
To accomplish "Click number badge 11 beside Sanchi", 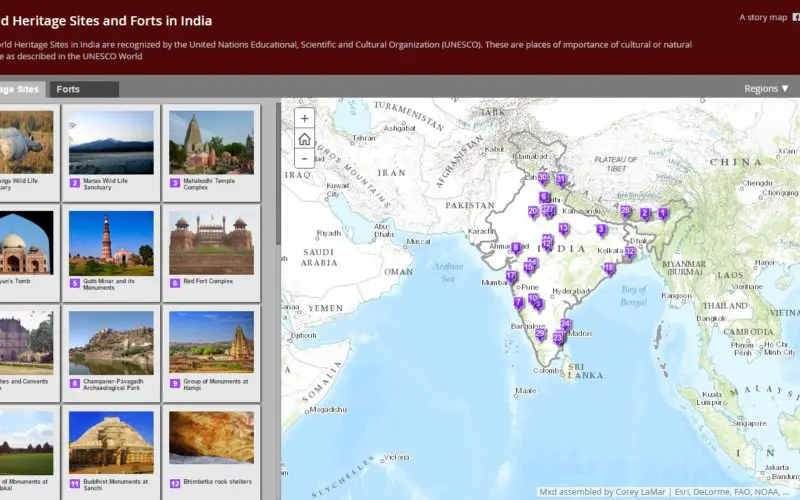I will point(75,484).
